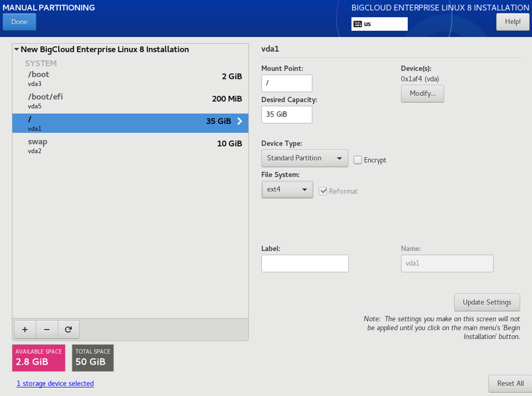The width and height of the screenshot is (532, 396).
Task: Click the reload storage configuration icon
Action: click(x=68, y=329)
